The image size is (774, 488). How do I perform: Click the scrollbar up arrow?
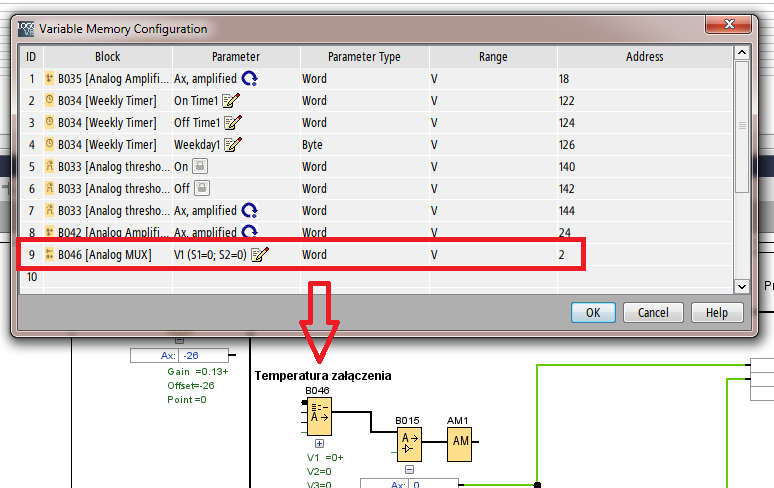click(742, 53)
